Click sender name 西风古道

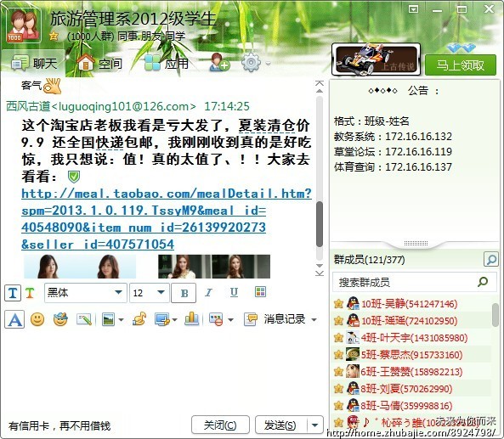[x=28, y=106]
